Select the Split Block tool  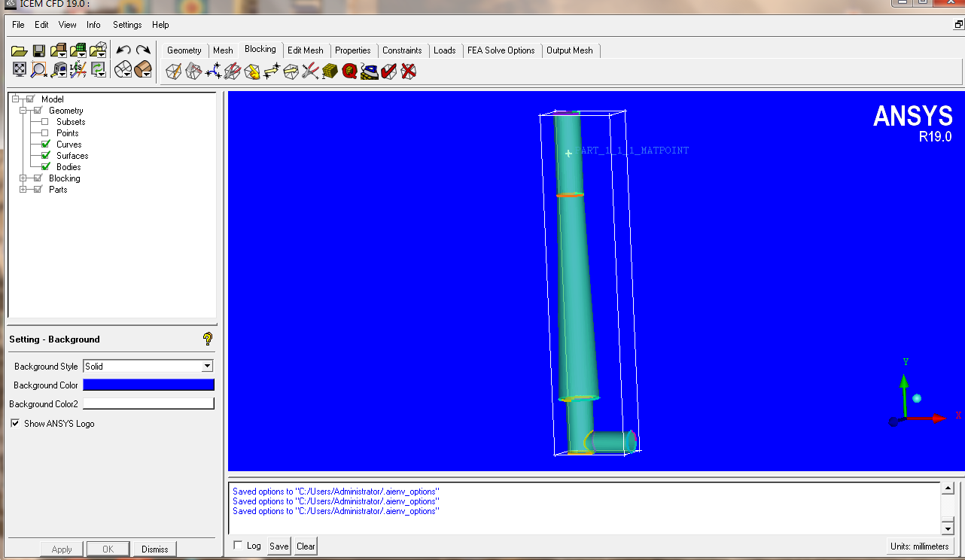point(193,72)
